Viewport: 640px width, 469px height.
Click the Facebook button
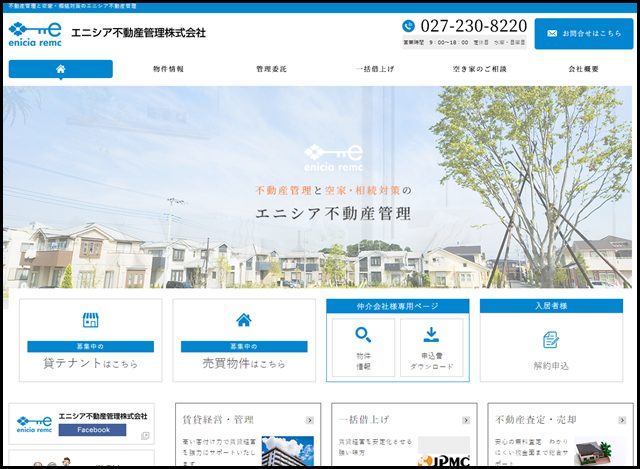click(92, 430)
